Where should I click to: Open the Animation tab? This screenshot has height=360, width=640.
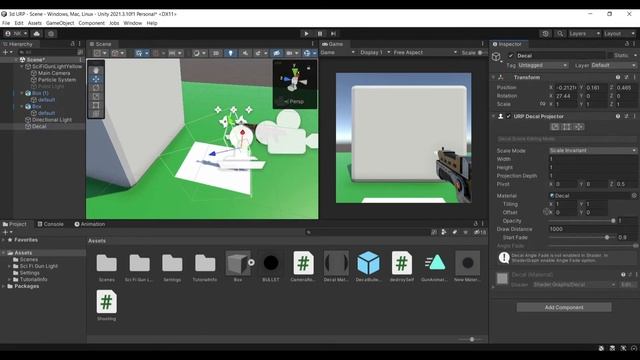point(90,224)
